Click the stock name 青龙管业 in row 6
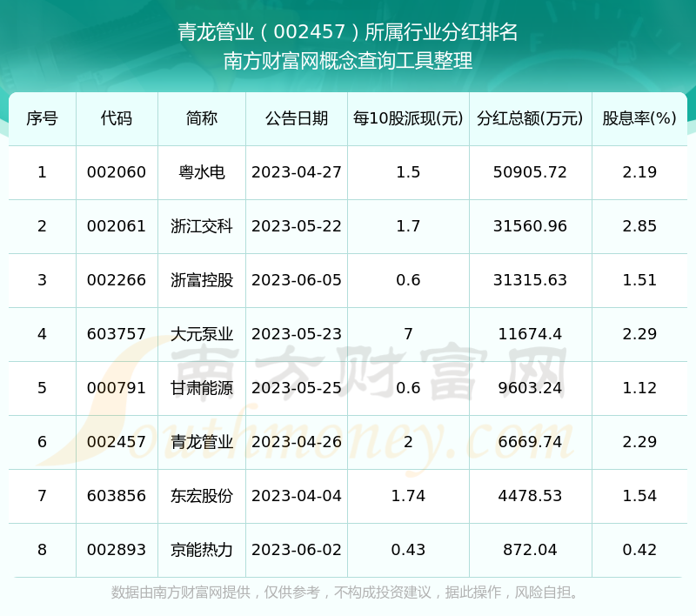Viewport: 696px width, 616px height. 202,442
